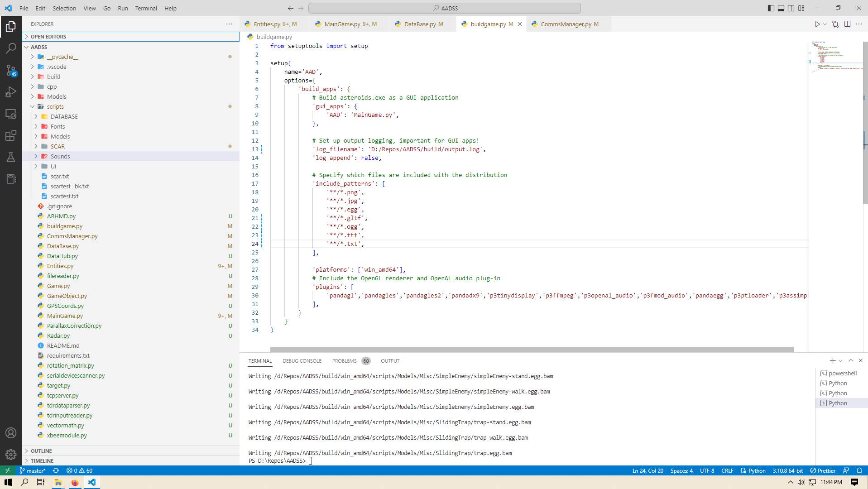Viewport: 868px width, 489px height.
Task: Toggle the Panel visibility
Action: [x=781, y=8]
